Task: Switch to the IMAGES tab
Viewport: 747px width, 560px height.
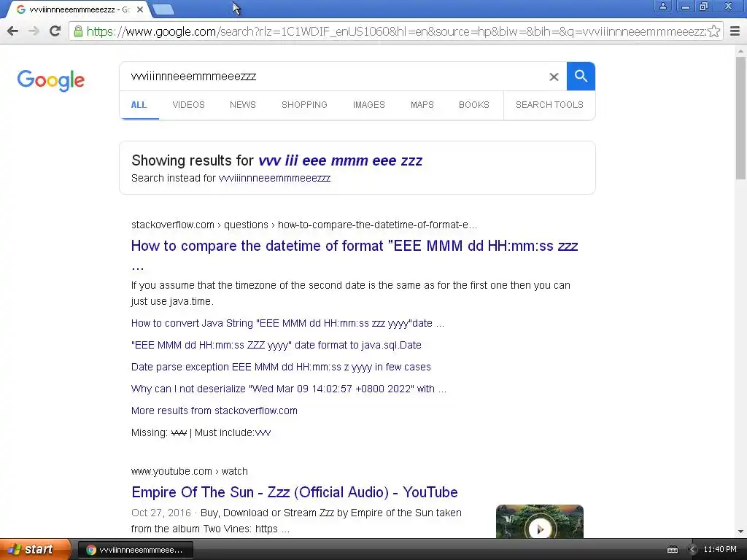Action: (x=368, y=105)
